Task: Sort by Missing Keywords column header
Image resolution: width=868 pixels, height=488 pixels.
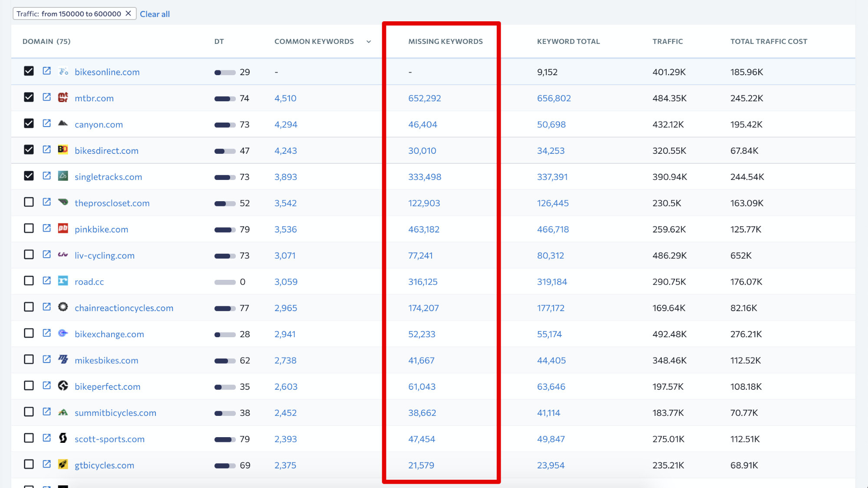Action: (445, 41)
